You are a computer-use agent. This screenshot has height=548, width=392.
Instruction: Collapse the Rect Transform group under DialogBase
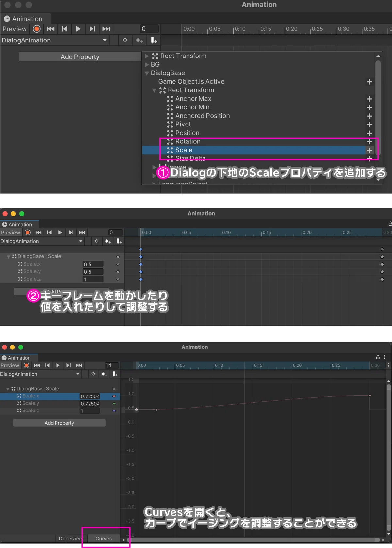tap(154, 90)
